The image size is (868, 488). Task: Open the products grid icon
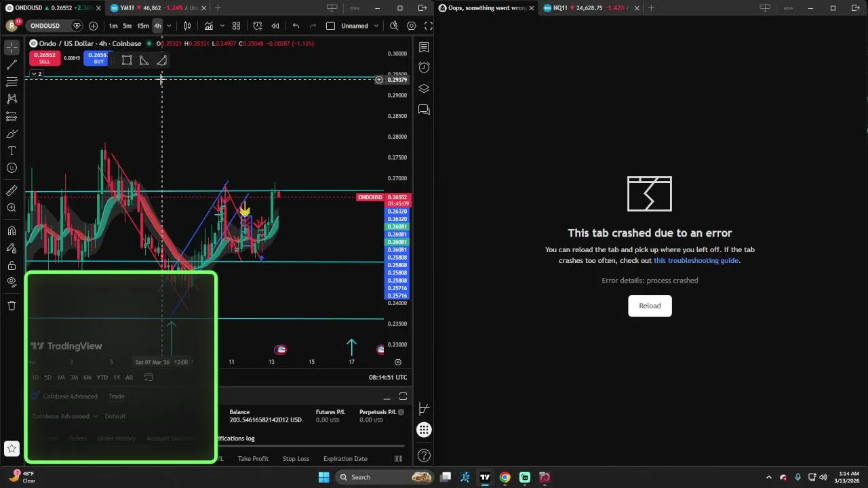pos(424,430)
